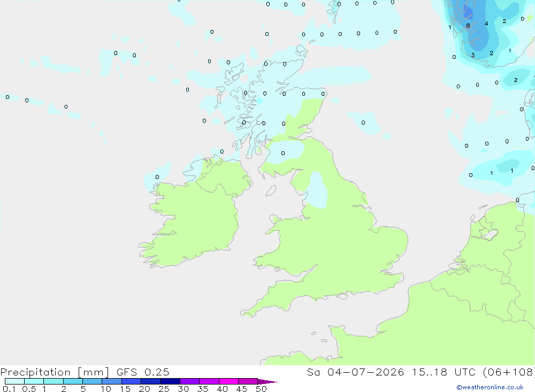Image resolution: width=535 pixels, height=392 pixels.
Task: Click the '3' precipitation value on the map
Action: click(473, 55)
